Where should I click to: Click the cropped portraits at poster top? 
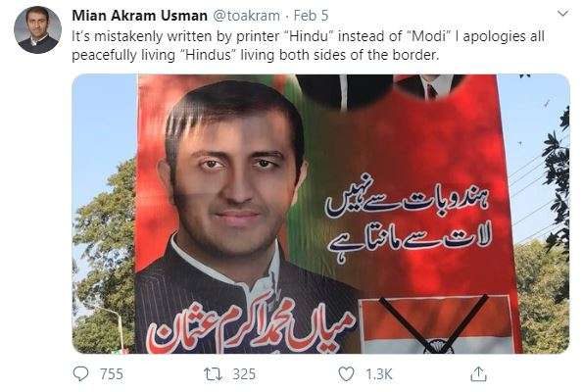click(x=379, y=91)
